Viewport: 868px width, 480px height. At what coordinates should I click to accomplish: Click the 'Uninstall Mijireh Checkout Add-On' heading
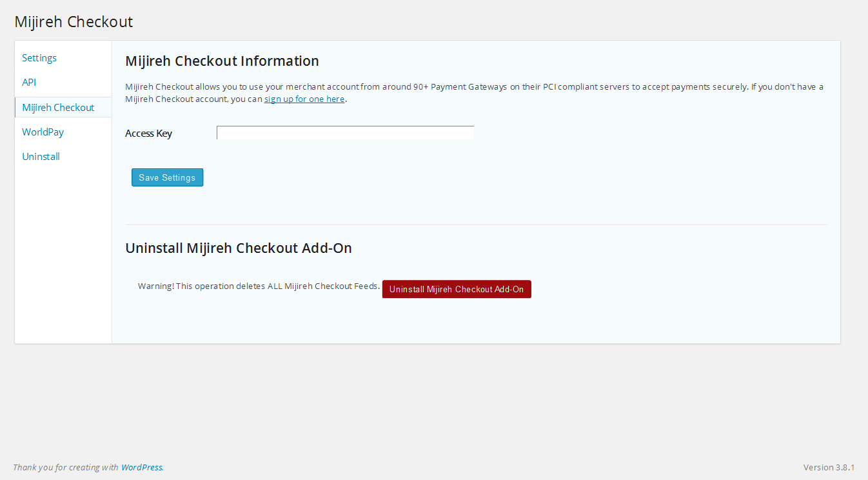pyautogui.click(x=239, y=248)
